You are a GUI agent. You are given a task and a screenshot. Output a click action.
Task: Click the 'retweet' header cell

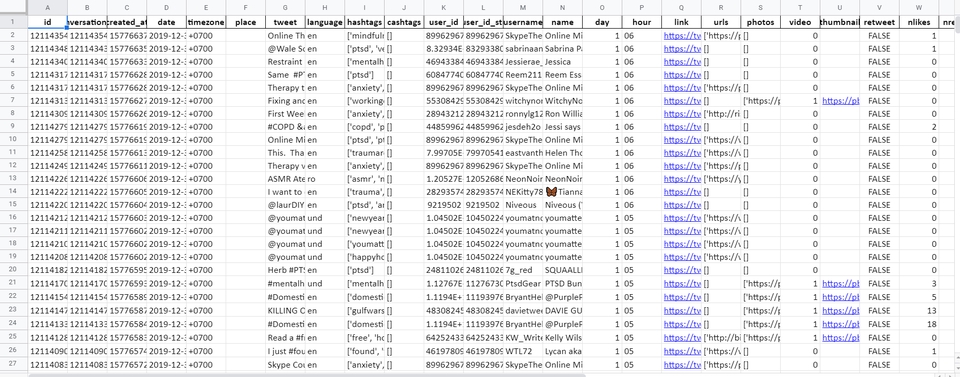879,23
